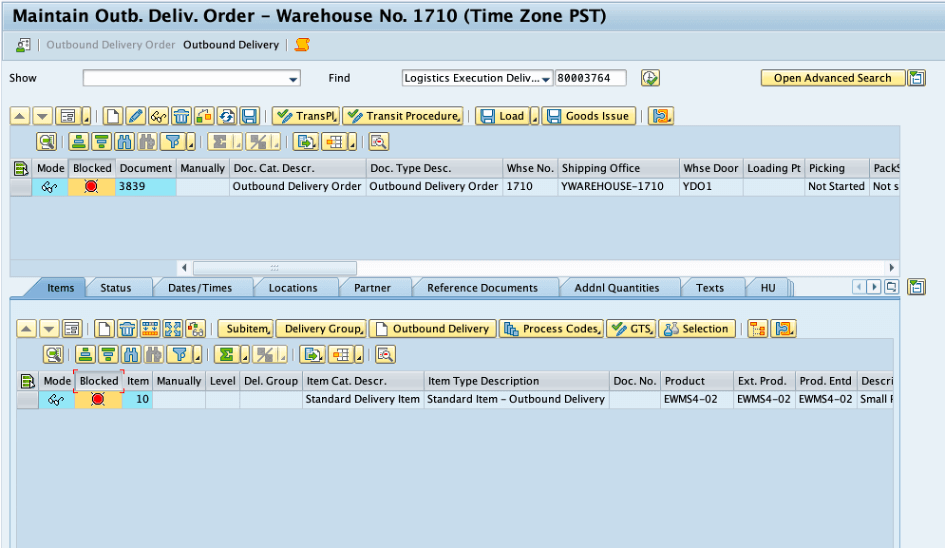Click the binoculars Find icon above header table
The width and height of the screenshot is (945, 550).
(124, 142)
